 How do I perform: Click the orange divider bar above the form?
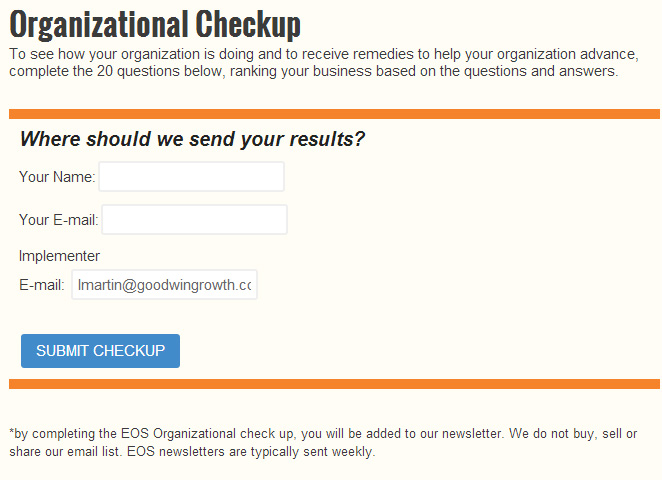click(334, 114)
